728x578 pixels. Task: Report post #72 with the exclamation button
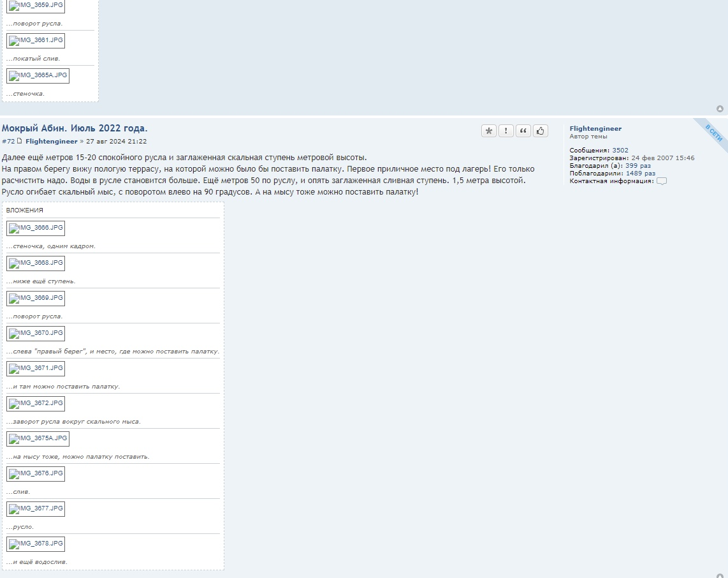506,131
